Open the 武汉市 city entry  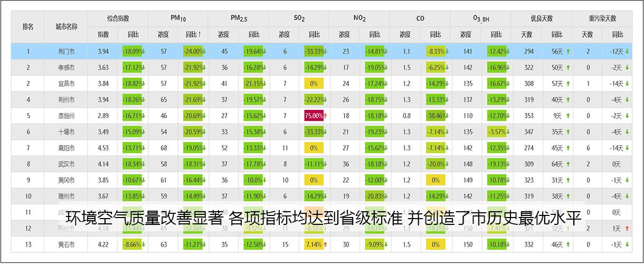tap(67, 164)
